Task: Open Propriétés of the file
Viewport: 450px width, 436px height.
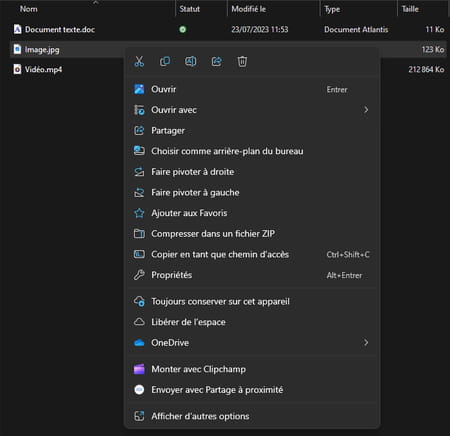Action: pos(252,275)
